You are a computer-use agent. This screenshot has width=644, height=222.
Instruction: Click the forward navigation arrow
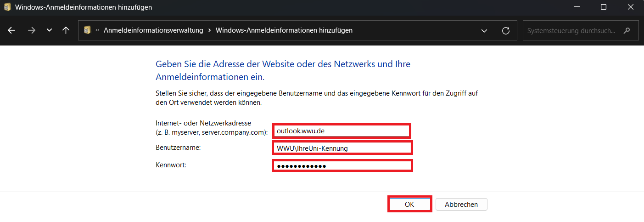point(31,30)
